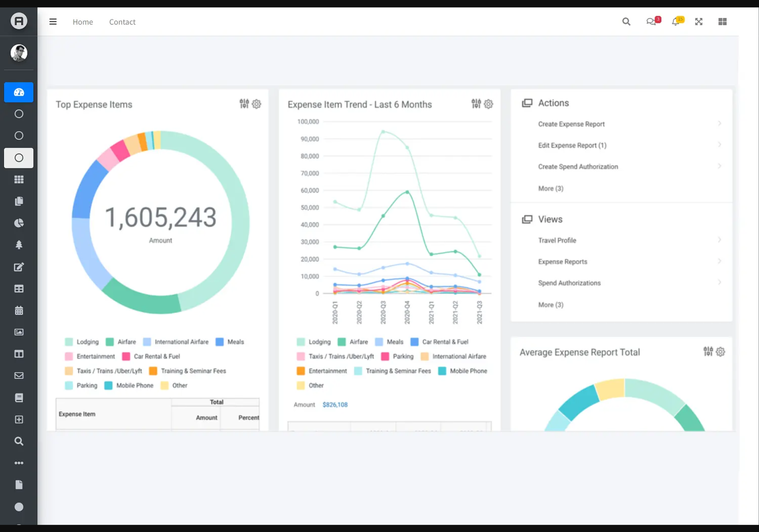Open the grid widgets sidebar icon
This screenshot has height=532, width=759.
point(19,179)
